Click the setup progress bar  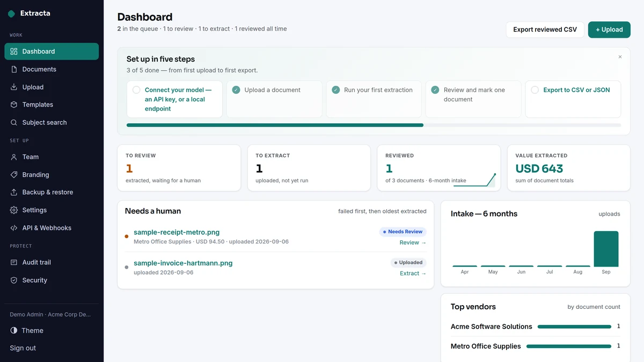(374, 125)
